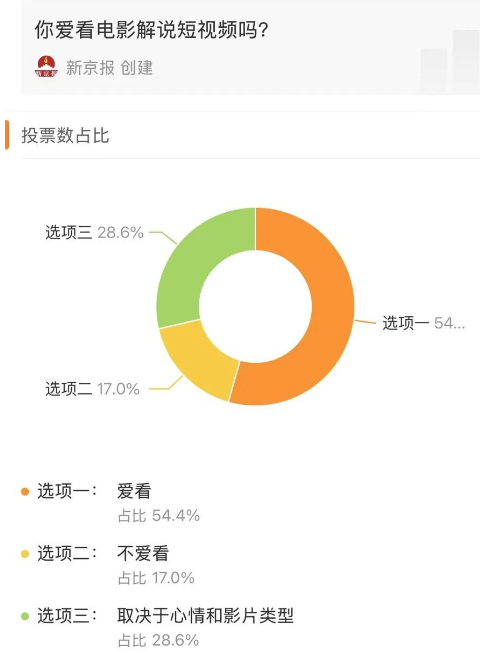Click the yellow dot beside 选项二
480x652 pixels.
[x=25, y=554]
